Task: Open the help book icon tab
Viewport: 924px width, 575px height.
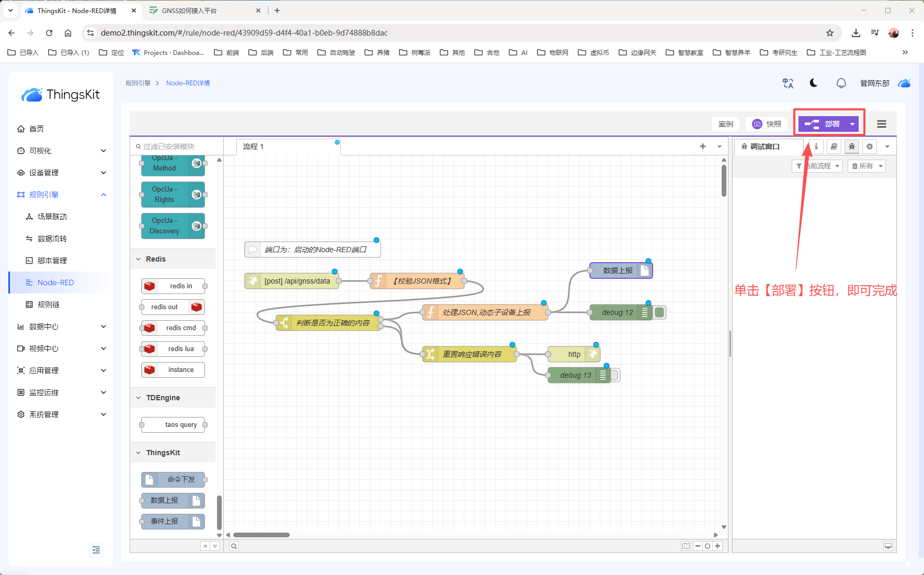Action: pyautogui.click(x=834, y=146)
